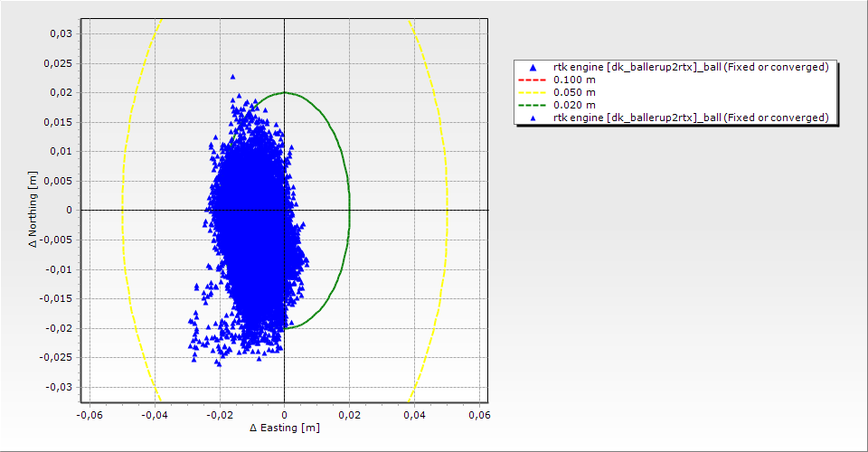Select the "0.050 m" legend label
The width and height of the screenshot is (868, 452).
pos(574,92)
